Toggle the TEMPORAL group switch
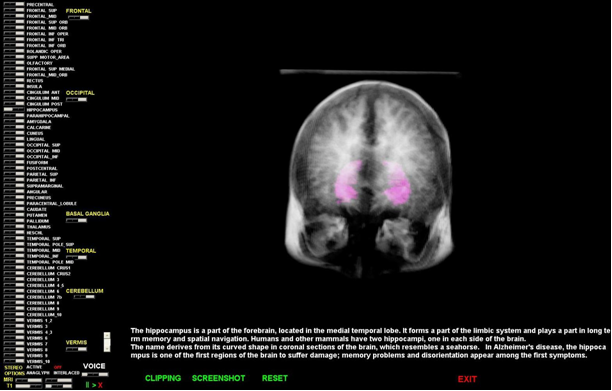The image size is (612, 391). click(76, 258)
